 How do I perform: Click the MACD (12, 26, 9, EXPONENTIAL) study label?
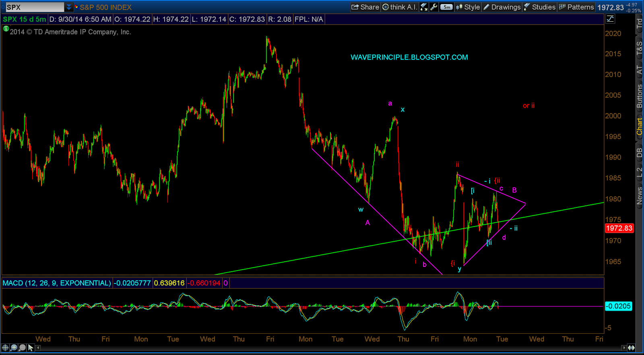[x=57, y=283]
